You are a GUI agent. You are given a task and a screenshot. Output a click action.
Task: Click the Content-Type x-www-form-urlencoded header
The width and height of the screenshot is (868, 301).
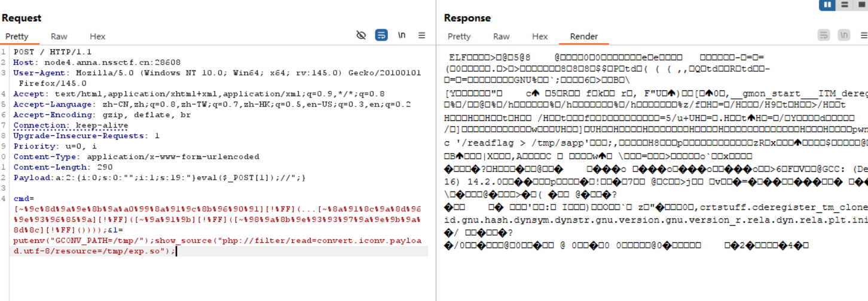(136, 157)
